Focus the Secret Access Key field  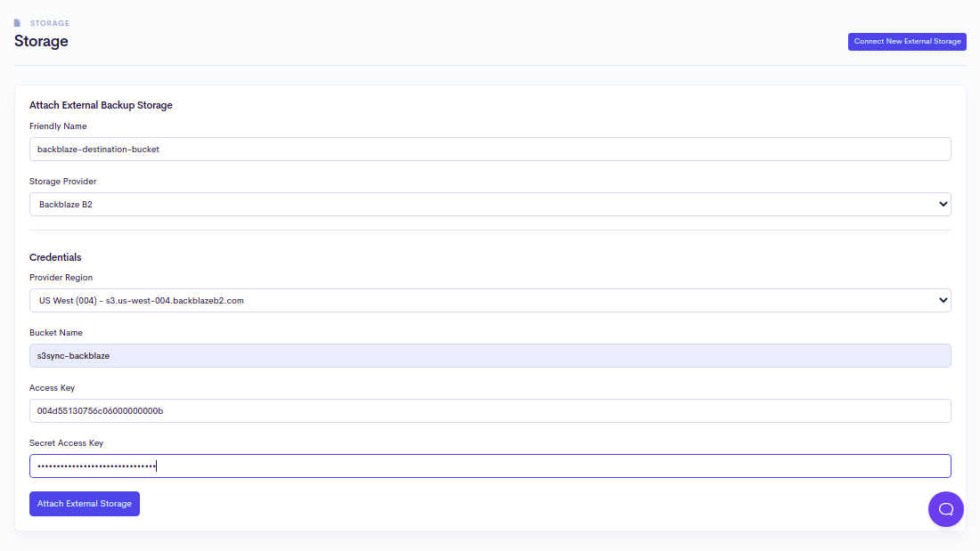pyautogui.click(x=490, y=466)
